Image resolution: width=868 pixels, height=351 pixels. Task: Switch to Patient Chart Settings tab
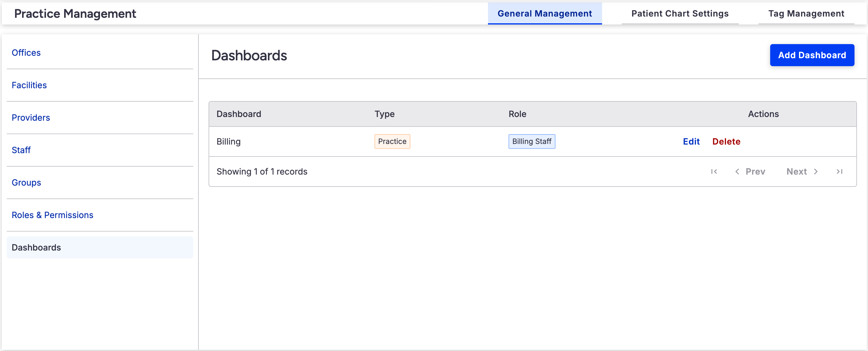tap(680, 13)
